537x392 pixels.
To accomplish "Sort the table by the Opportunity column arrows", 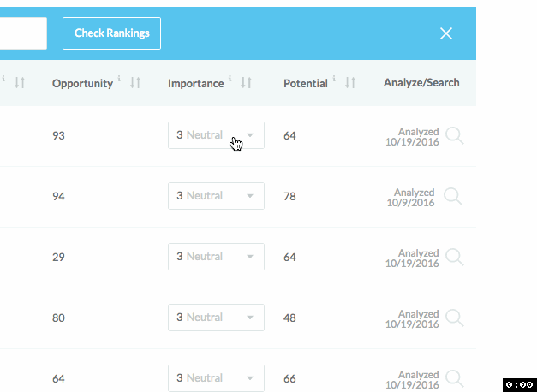I will point(135,82).
